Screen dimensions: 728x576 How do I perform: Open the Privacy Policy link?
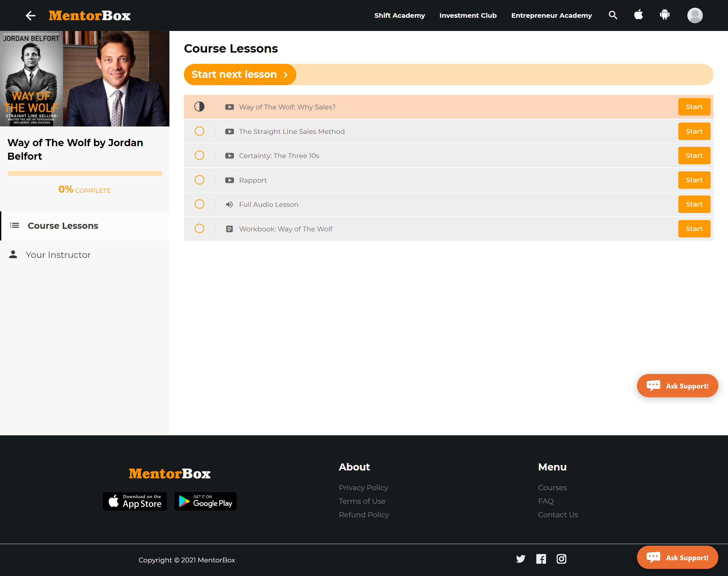[x=363, y=488]
